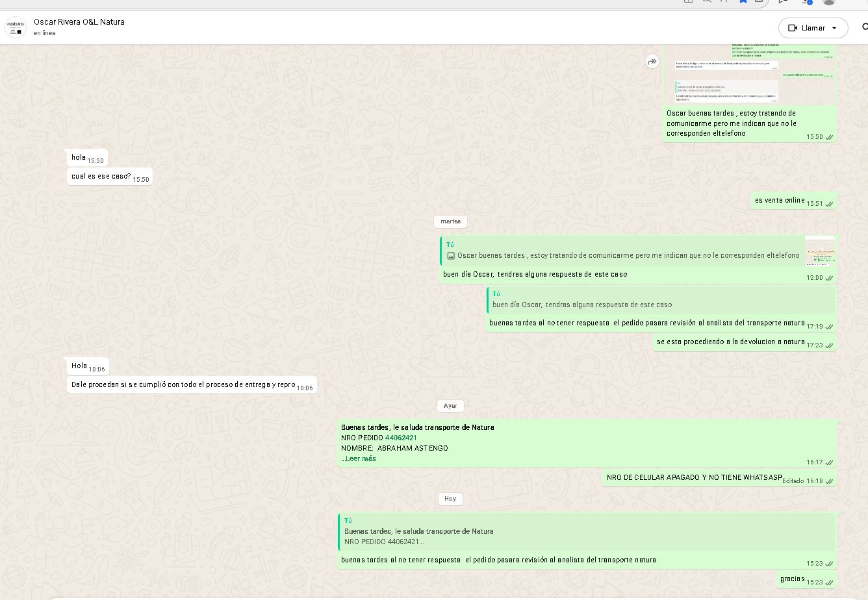The height and width of the screenshot is (600, 868).
Task: Select the 'Dale procedan' received message
Action: coord(183,385)
